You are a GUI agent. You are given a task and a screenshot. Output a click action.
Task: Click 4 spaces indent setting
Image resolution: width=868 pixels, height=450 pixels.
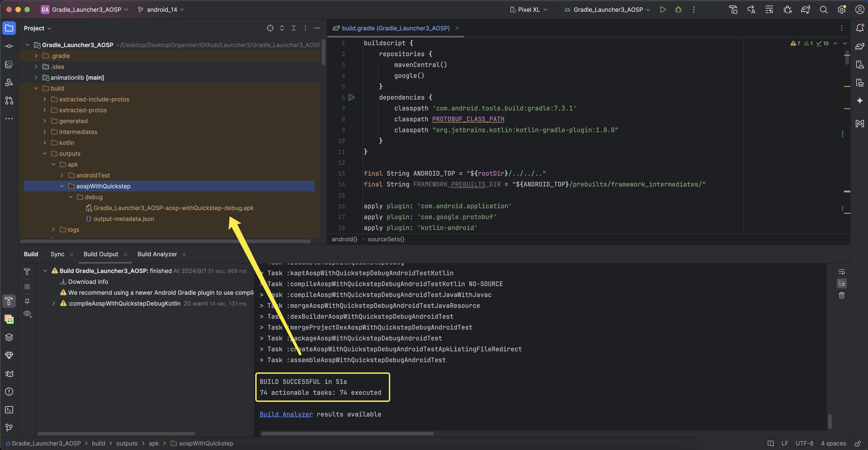(833, 444)
